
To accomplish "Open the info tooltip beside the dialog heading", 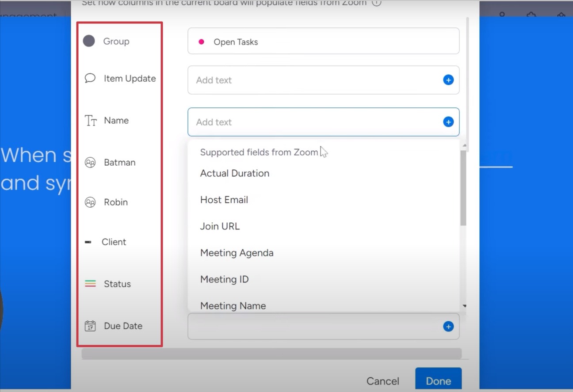I will pos(376,3).
